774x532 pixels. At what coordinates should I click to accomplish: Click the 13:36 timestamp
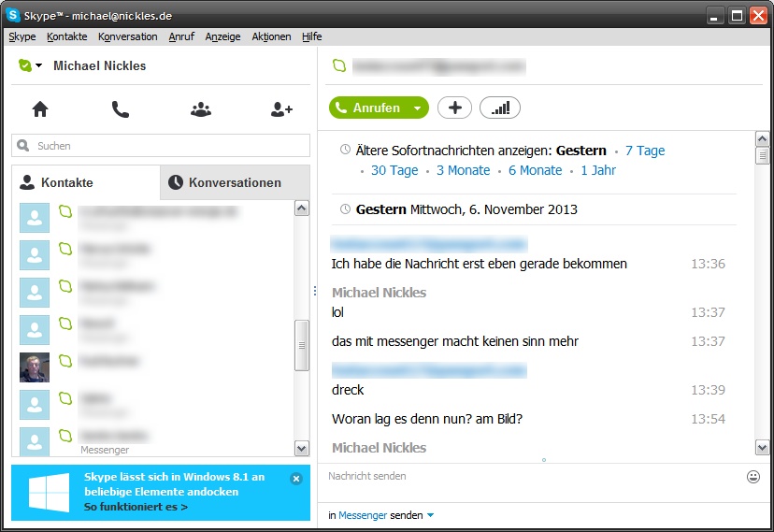click(708, 264)
